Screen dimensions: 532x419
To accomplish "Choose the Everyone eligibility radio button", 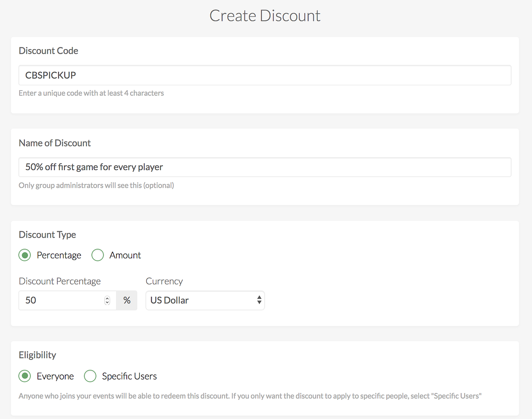I will 25,376.
